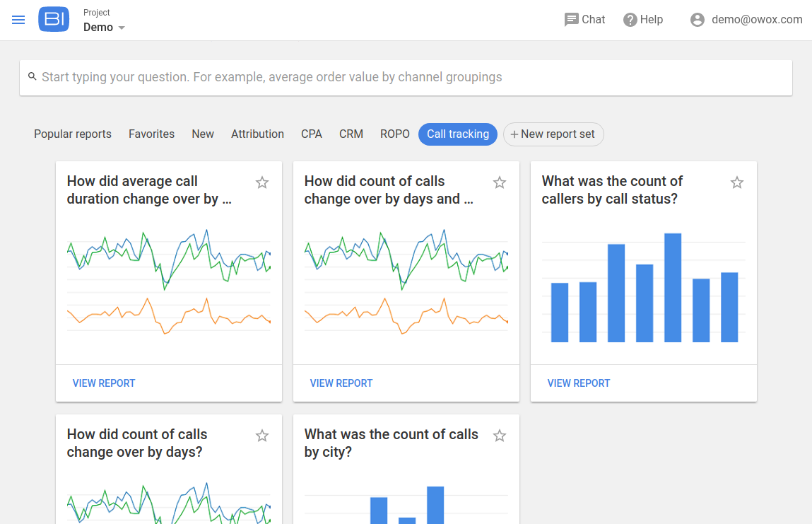Select the CRM tab
812x524 pixels.
pos(351,134)
